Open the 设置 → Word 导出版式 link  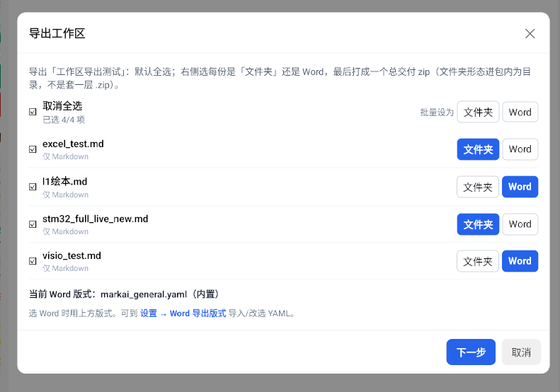pos(183,313)
